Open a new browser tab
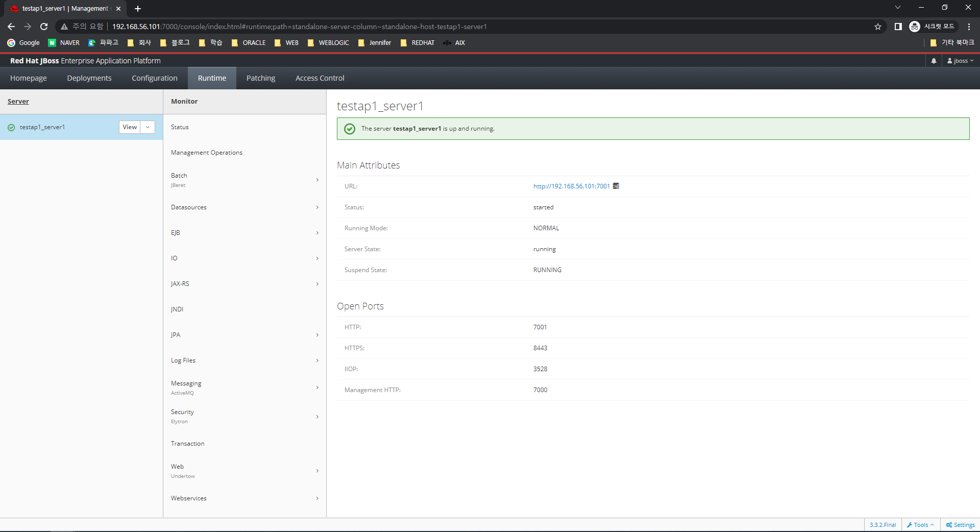Viewport: 980px width, 532px height. 138,9
